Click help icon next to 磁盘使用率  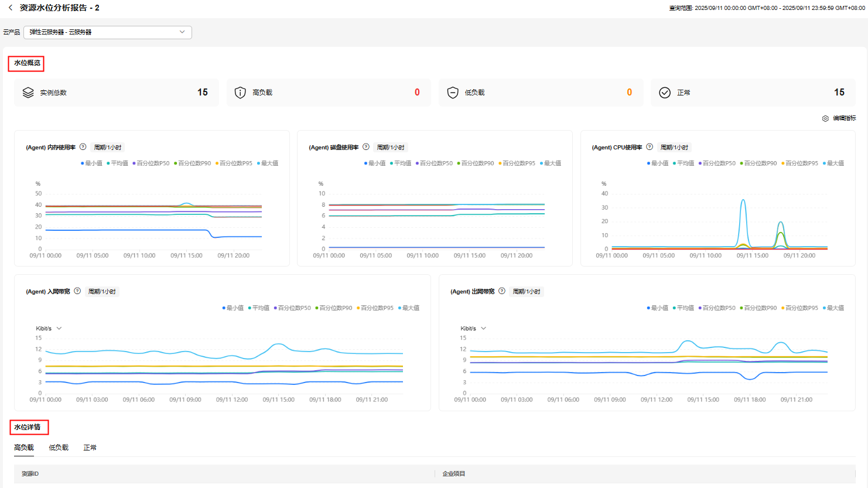click(366, 147)
